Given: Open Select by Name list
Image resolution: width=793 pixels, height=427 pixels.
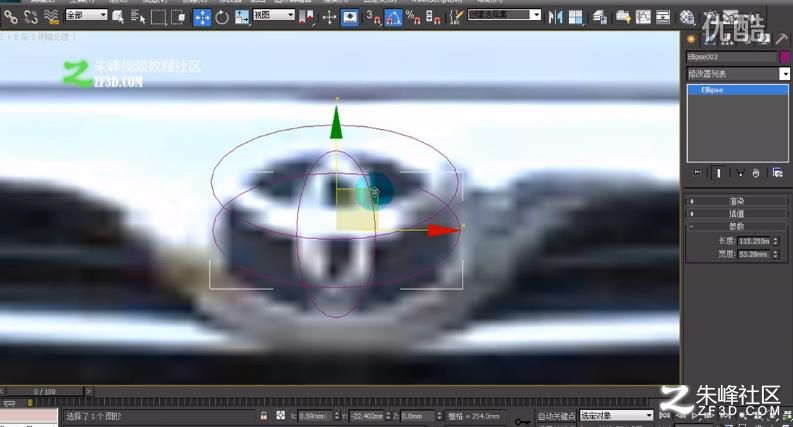Looking at the screenshot, I should coord(138,17).
